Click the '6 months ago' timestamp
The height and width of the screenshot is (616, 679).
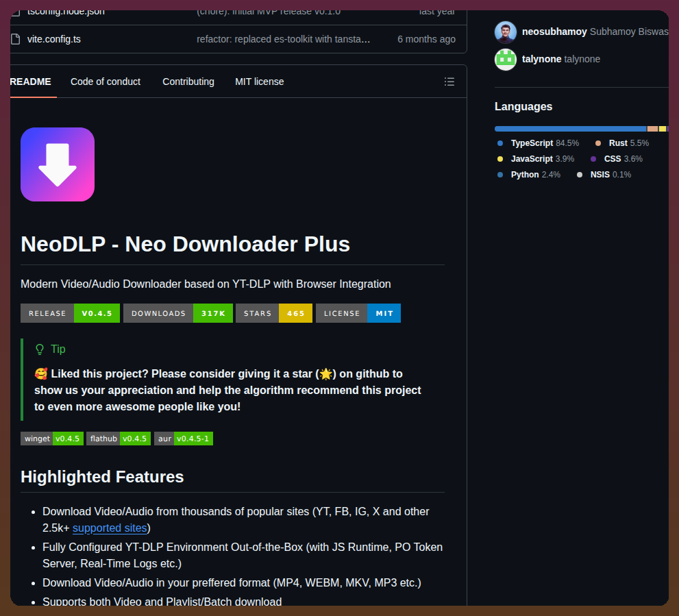point(426,39)
